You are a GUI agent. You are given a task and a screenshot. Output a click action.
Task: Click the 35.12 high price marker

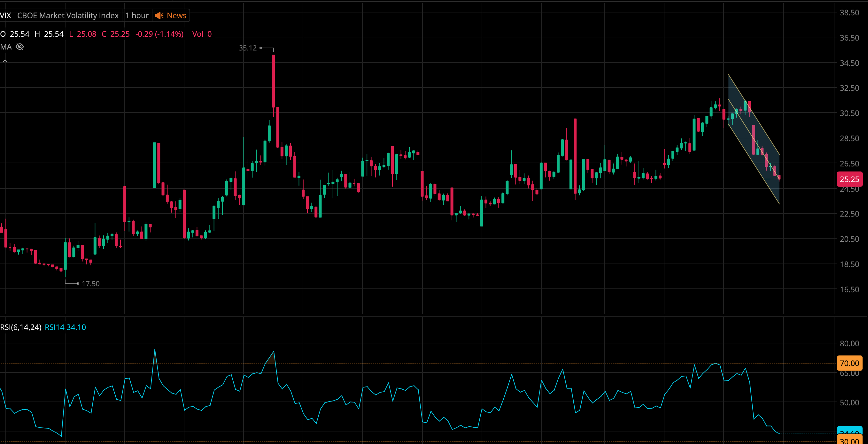coord(248,48)
